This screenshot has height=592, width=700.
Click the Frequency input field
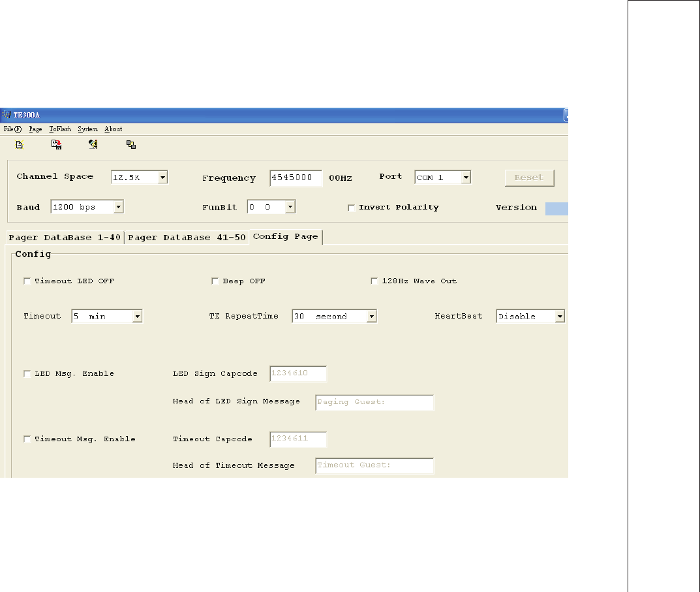click(296, 178)
